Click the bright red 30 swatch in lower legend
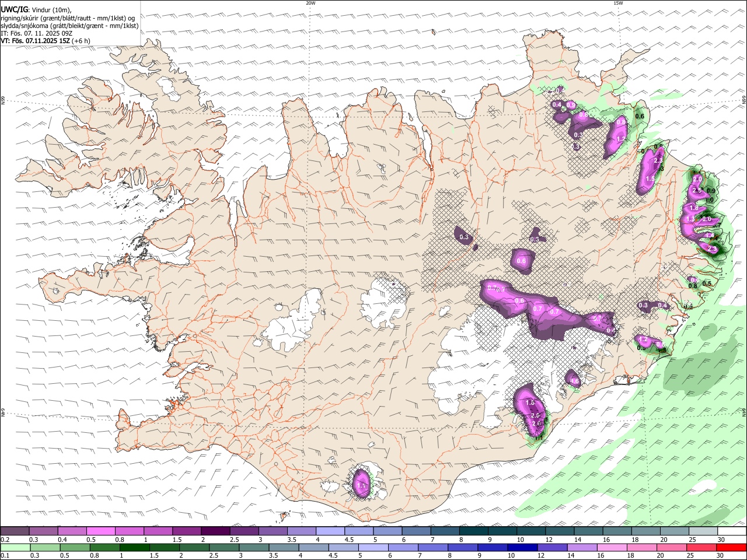The width and height of the screenshot is (747, 560). click(x=731, y=547)
